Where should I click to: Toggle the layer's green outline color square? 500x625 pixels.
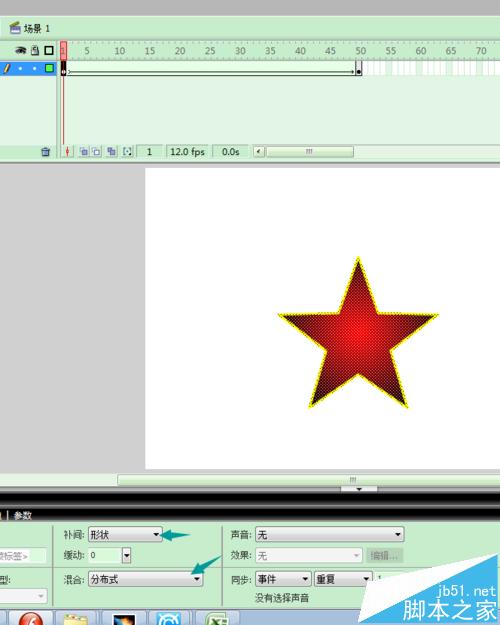click(x=49, y=68)
